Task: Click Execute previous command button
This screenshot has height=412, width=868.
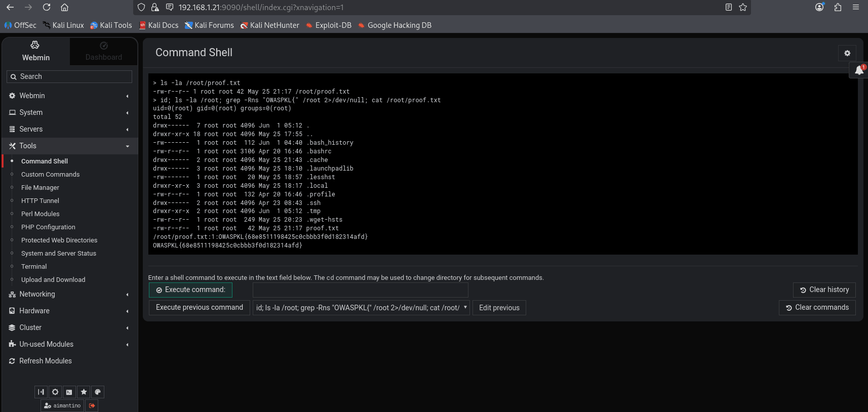Action: point(200,308)
